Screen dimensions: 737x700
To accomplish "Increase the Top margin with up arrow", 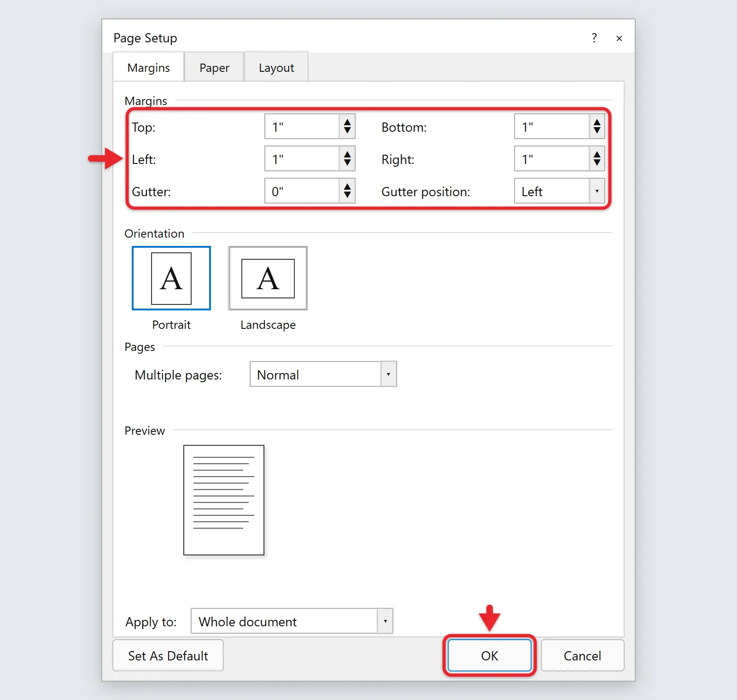I will [347, 122].
